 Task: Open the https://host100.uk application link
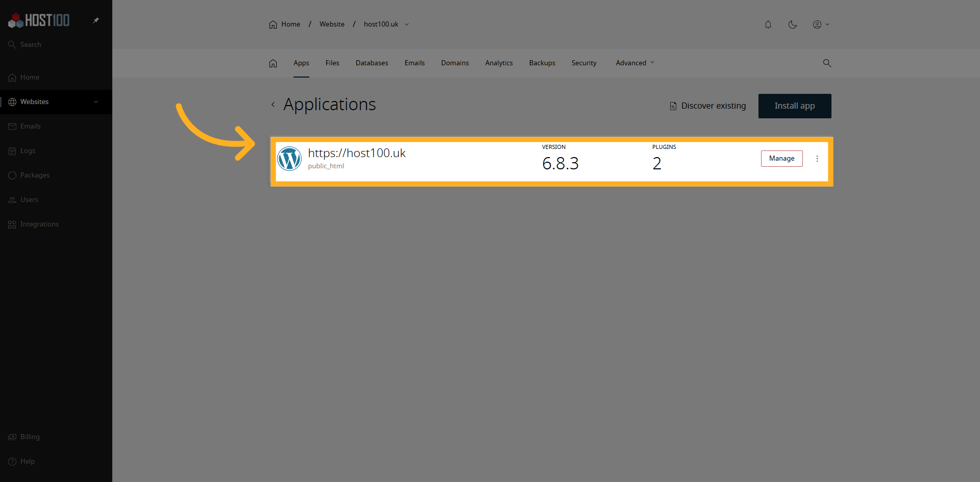click(x=357, y=153)
